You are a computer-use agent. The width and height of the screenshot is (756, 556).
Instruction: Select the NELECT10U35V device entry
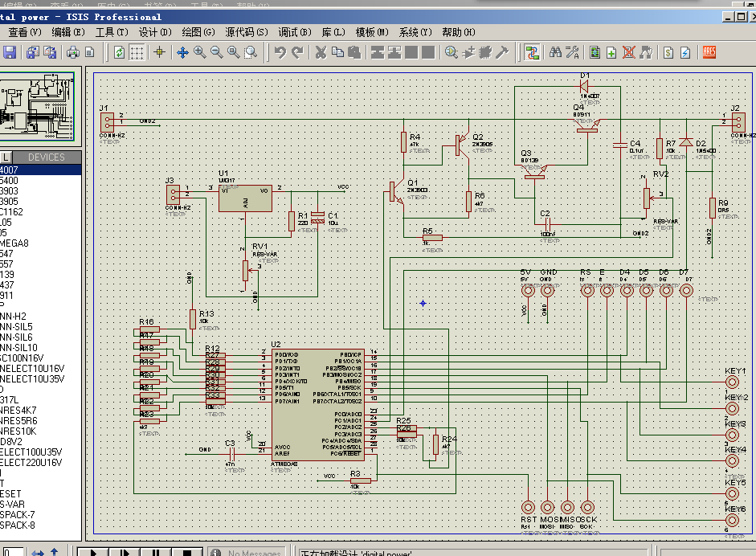pyautogui.click(x=40, y=379)
